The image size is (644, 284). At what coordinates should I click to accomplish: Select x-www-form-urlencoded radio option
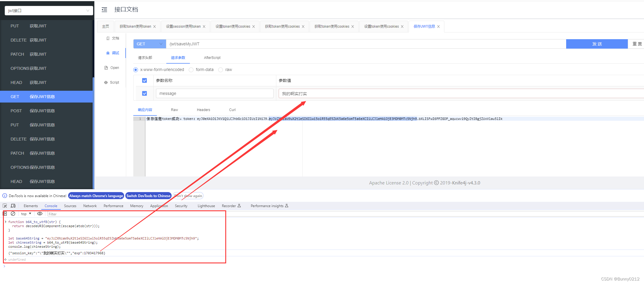(136, 70)
